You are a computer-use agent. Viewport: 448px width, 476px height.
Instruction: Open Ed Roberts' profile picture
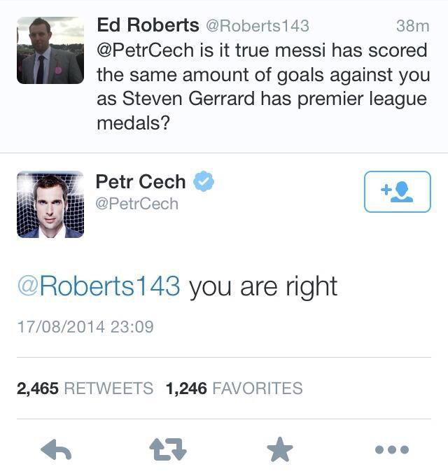pyautogui.click(x=50, y=51)
